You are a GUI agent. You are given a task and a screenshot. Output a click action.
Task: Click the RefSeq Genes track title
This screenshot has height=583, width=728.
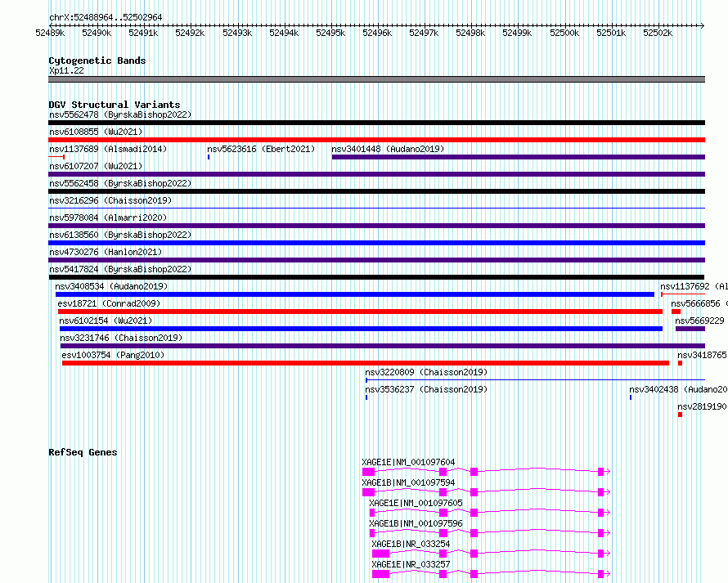point(83,452)
